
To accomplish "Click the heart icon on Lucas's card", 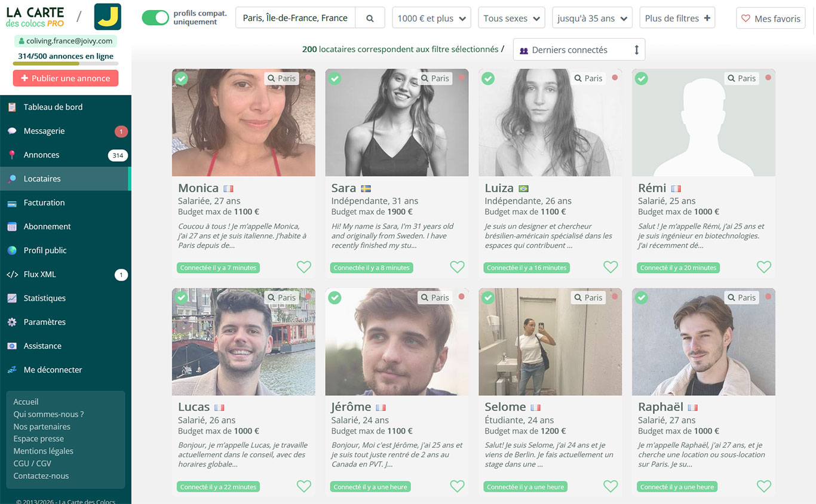I will (x=304, y=486).
